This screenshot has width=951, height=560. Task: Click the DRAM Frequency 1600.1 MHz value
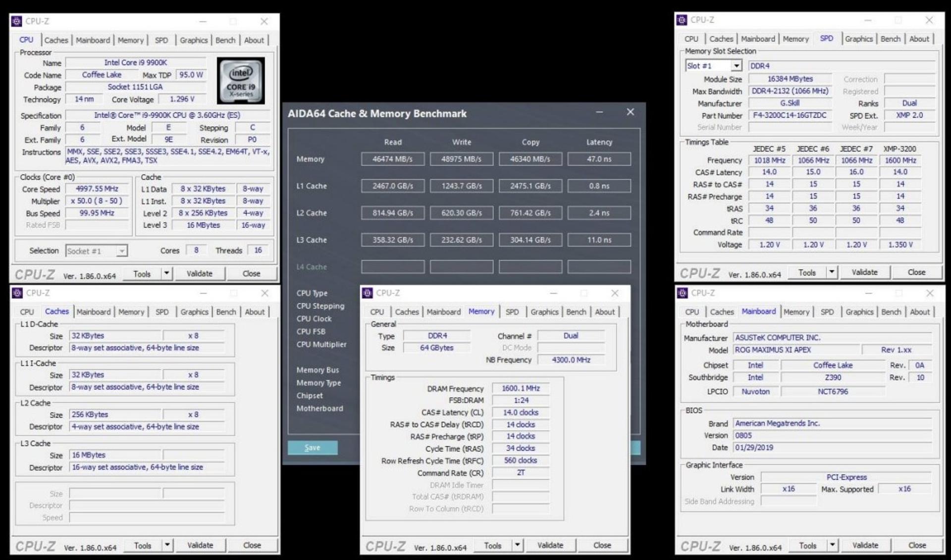[x=521, y=389]
